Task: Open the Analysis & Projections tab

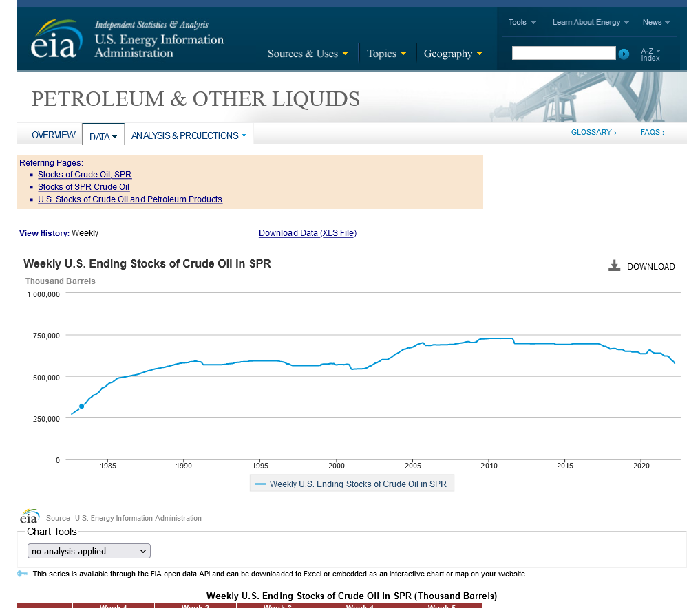Action: tap(189, 135)
